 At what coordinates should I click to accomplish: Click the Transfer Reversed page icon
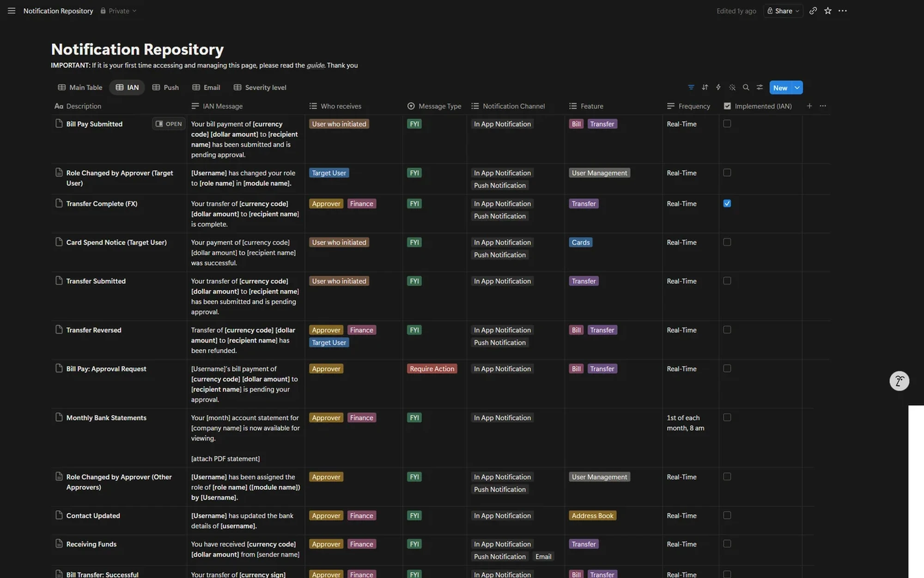(59, 329)
